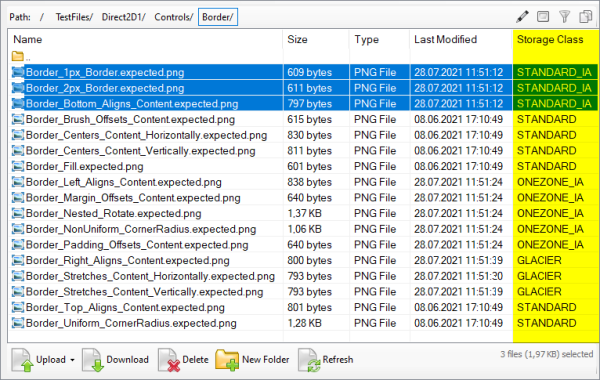This screenshot has width=600, height=380.
Task: Click file icon of Border_NonUniform_CornerRadius.expected.png
Action: [x=18, y=229]
